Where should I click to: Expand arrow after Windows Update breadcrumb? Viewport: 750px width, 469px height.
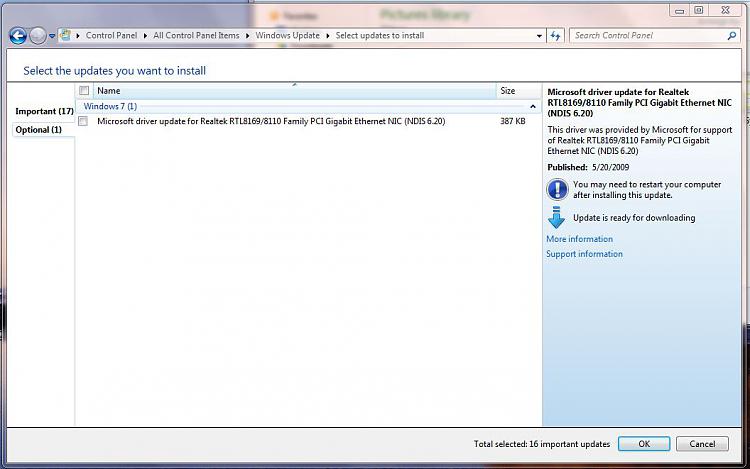click(328, 36)
